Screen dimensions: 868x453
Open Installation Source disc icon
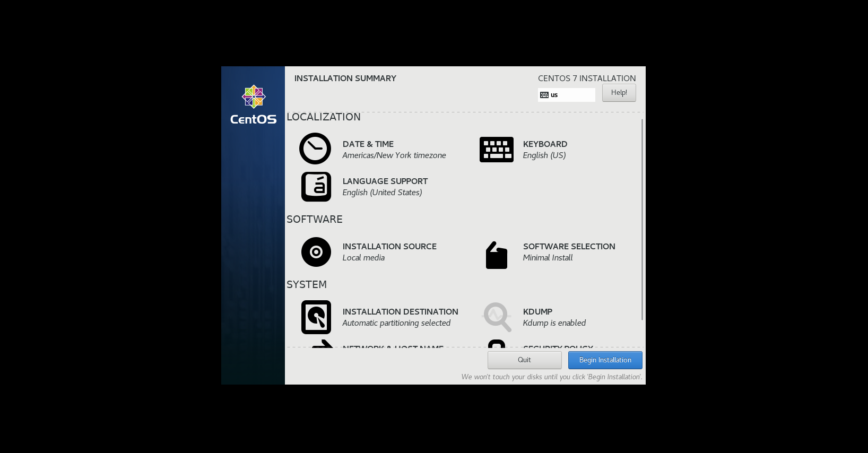tap(316, 252)
